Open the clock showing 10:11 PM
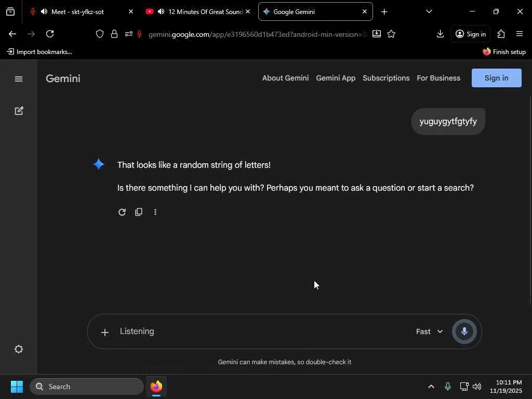The height and width of the screenshot is (399, 532). [506, 387]
